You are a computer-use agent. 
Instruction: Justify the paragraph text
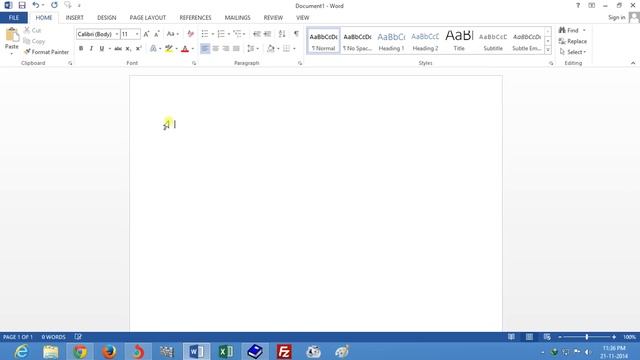pyautogui.click(x=236, y=49)
